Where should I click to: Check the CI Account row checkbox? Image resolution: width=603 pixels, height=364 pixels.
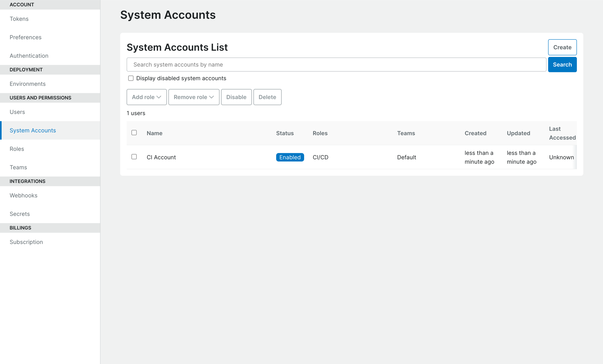(x=134, y=156)
